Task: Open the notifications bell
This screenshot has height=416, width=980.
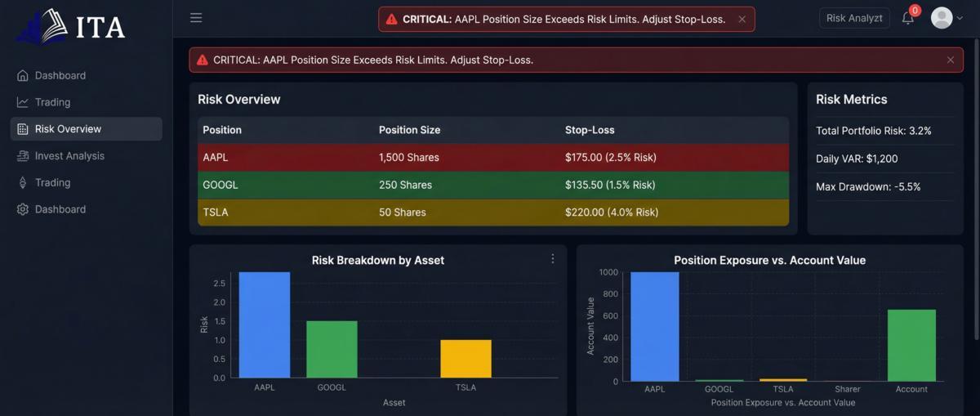Action: (x=908, y=18)
